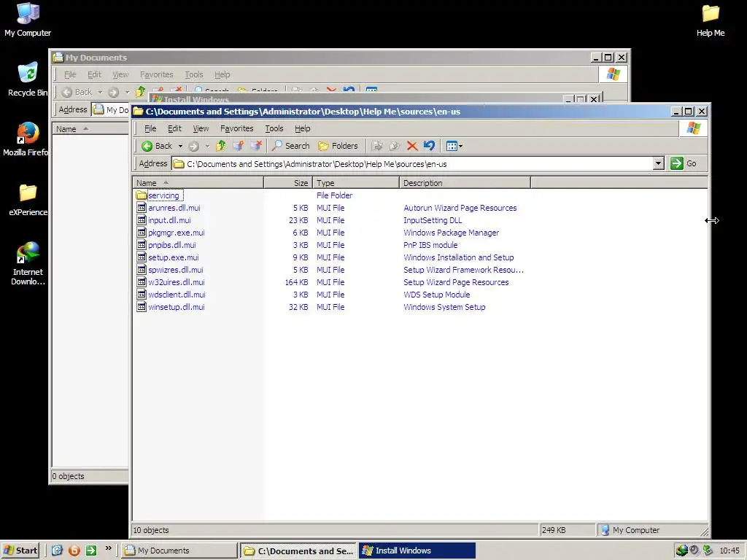Click the '164 KB' size cell
Screen dimensions: 747x560
[296, 282]
